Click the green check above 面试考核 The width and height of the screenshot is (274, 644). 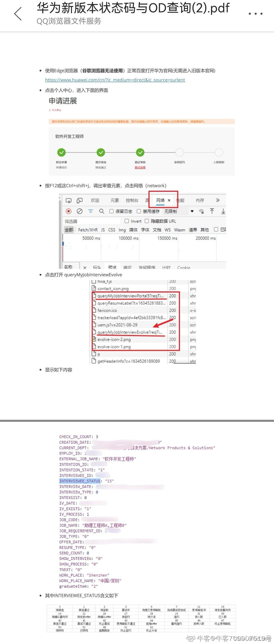pyautogui.click(x=140, y=152)
